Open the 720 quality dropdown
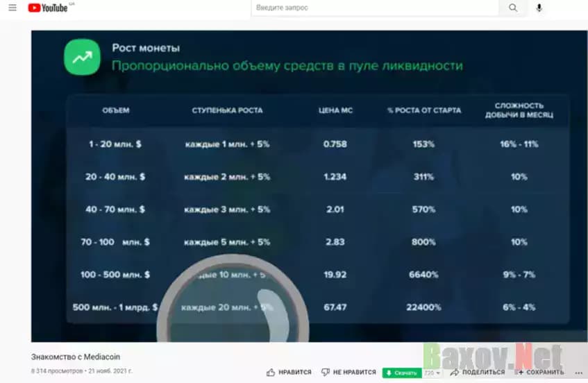This screenshot has height=383, width=588. point(432,373)
